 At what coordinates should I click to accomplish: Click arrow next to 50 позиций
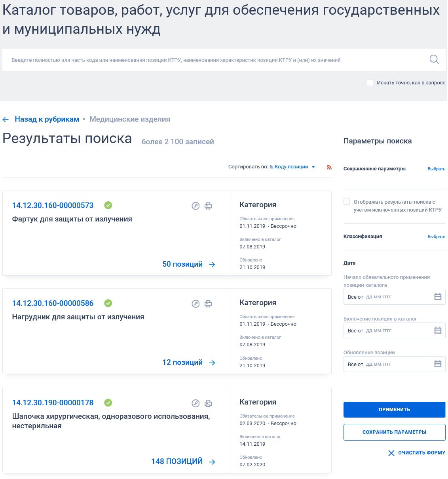(x=212, y=265)
